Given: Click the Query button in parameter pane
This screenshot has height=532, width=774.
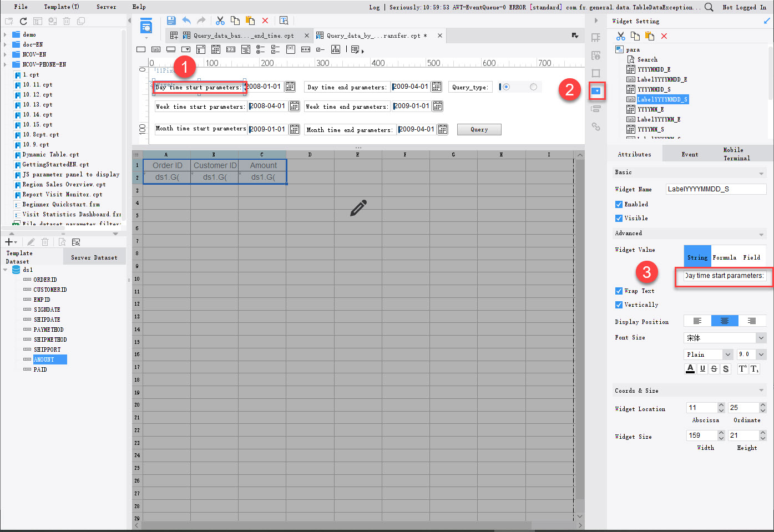Looking at the screenshot, I should [x=479, y=129].
